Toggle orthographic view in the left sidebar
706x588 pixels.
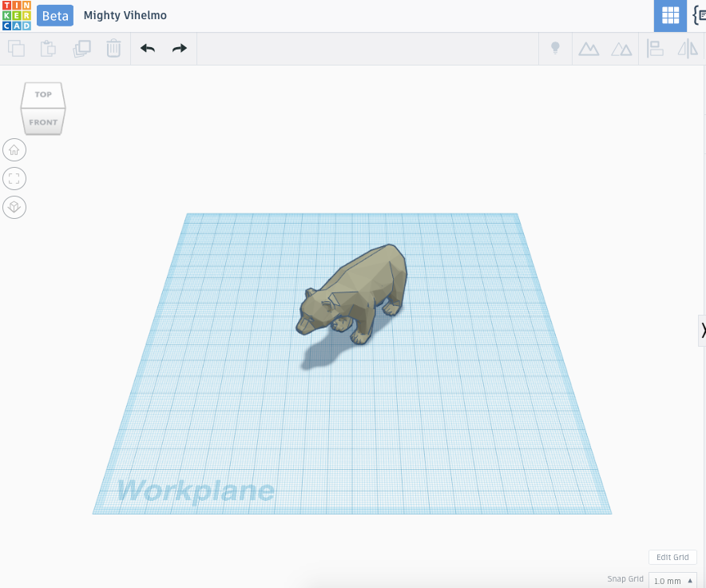coord(14,207)
